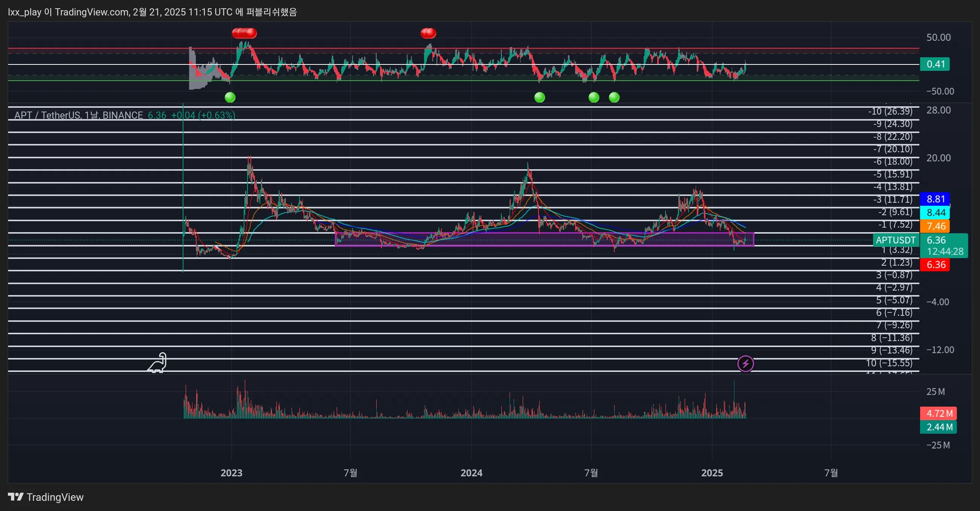Screen dimensions: 980x511
Task: Click the 7월 label after 2025
Action: coord(831,473)
